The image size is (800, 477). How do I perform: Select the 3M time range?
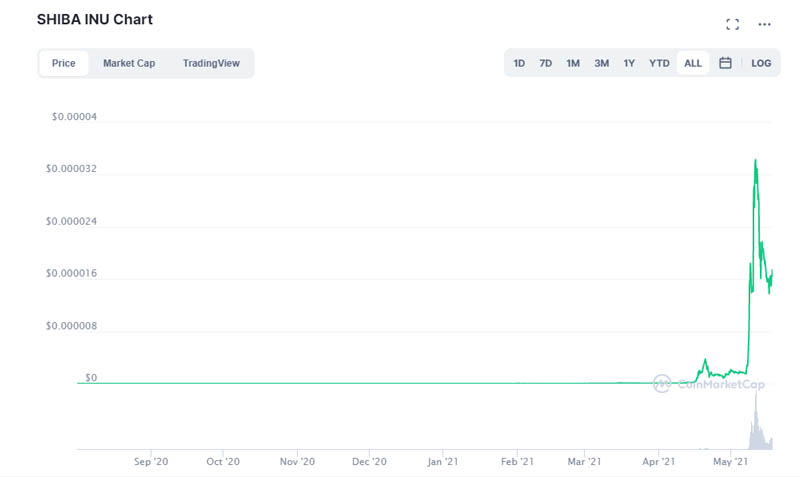[602, 63]
